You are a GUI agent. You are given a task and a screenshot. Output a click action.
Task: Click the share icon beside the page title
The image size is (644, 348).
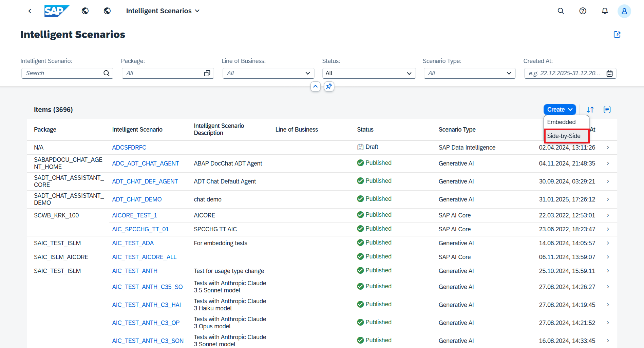point(617,34)
